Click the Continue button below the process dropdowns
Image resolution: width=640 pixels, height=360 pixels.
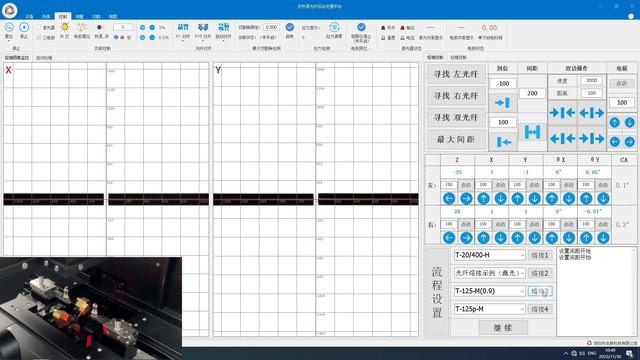pyautogui.click(x=503, y=327)
